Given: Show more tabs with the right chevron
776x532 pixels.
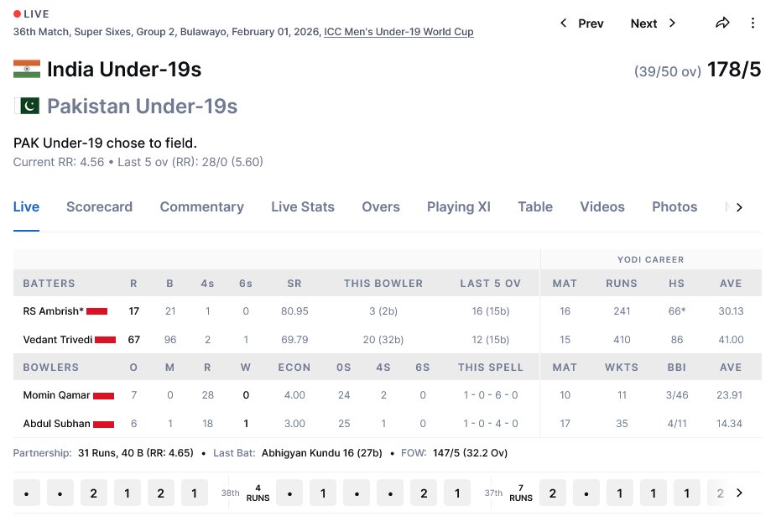Looking at the screenshot, I should pyautogui.click(x=739, y=207).
